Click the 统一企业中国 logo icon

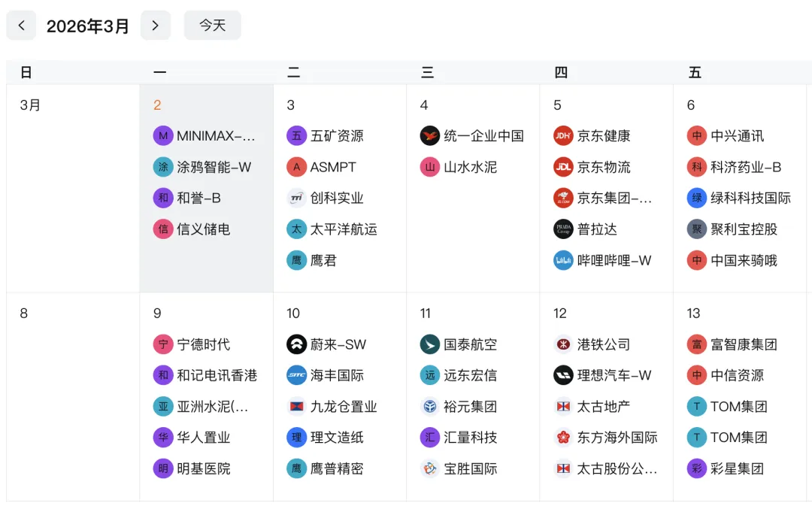(x=430, y=136)
